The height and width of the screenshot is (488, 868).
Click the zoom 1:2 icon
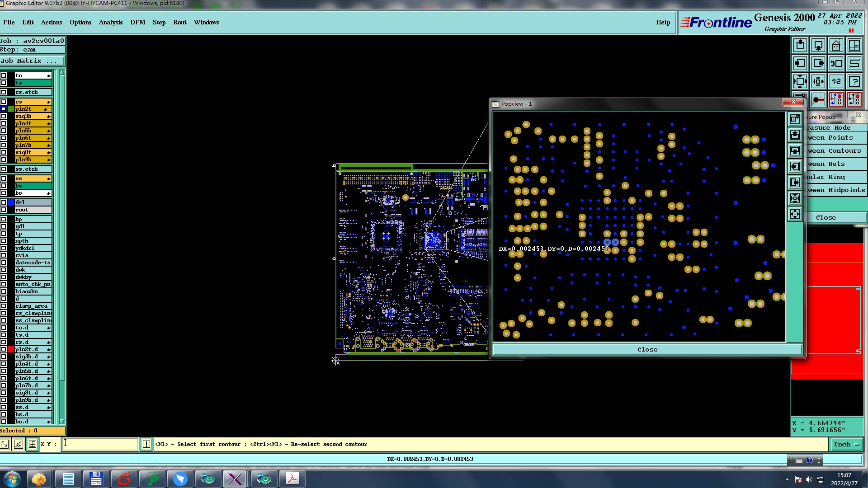click(836, 82)
